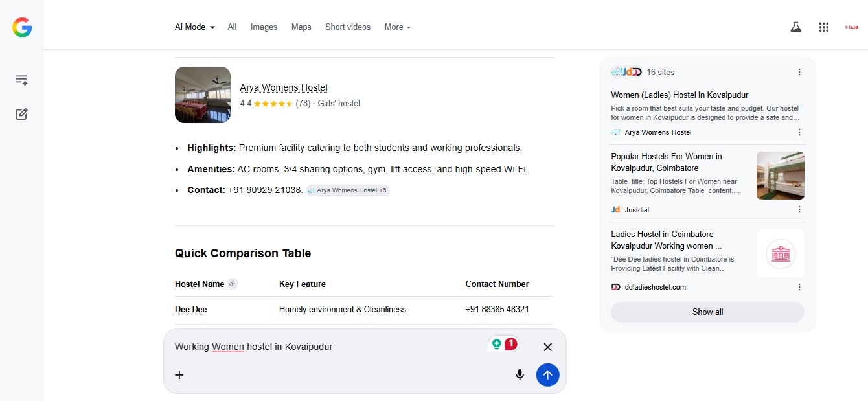Switch to the Maps tab
Image resolution: width=868 pixels, height=401 pixels.
301,27
